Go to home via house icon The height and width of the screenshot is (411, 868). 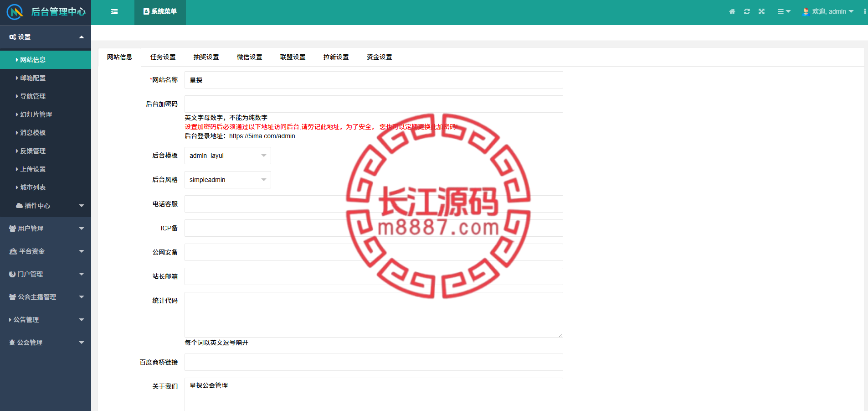pyautogui.click(x=732, y=12)
